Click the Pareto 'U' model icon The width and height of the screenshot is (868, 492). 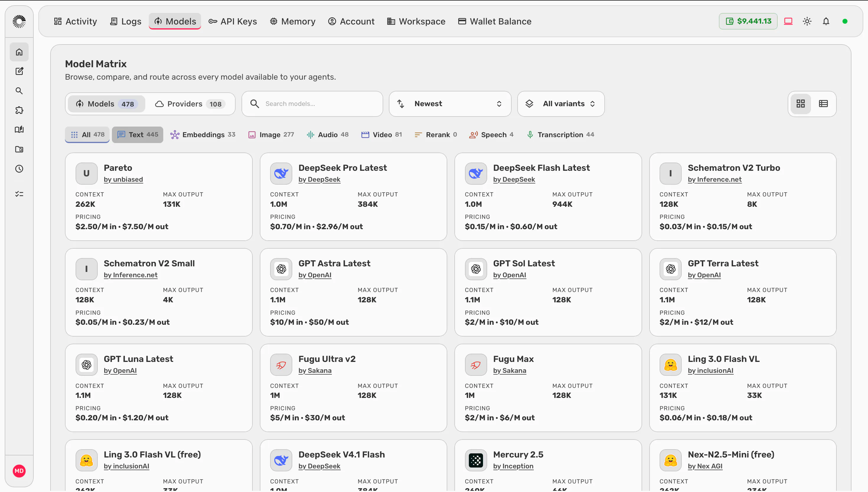tap(87, 173)
